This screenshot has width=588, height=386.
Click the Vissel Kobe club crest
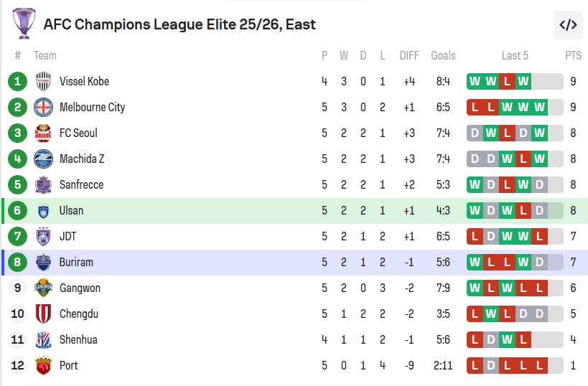click(x=43, y=82)
